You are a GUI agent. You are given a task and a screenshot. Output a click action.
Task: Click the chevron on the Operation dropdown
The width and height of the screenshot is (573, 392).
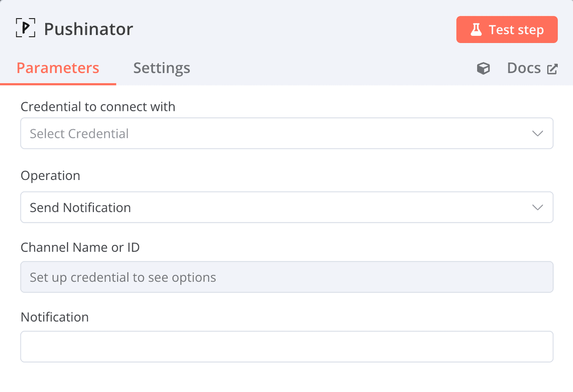[537, 207]
